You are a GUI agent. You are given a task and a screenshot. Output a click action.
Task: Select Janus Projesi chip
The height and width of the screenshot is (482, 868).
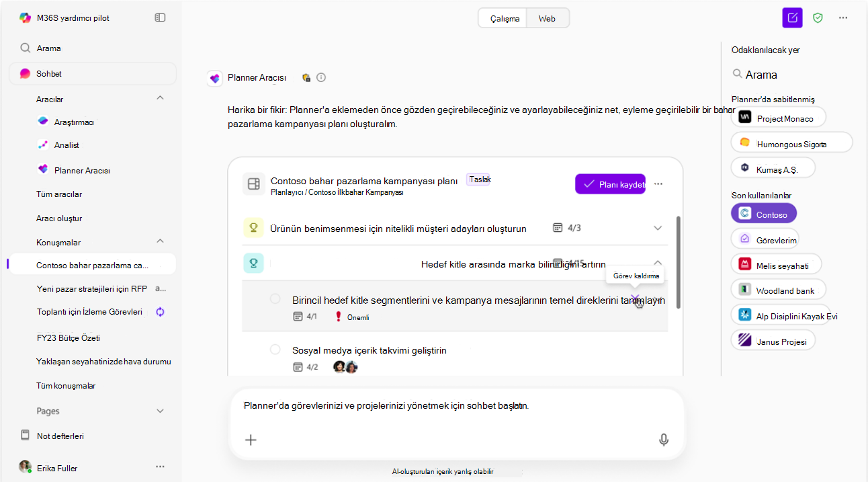click(773, 340)
